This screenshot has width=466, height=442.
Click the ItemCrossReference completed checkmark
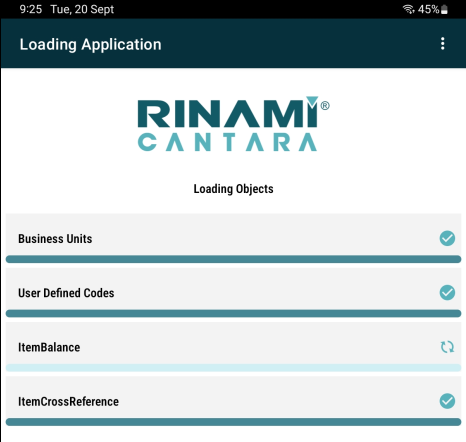tap(447, 401)
